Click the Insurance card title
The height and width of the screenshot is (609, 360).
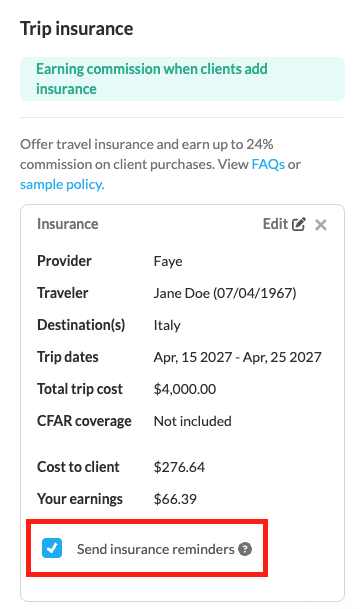[x=68, y=224]
